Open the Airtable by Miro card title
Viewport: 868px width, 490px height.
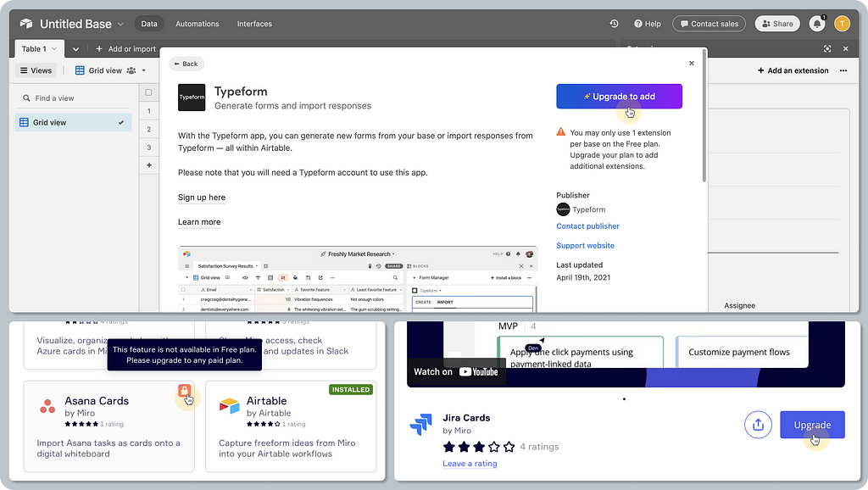[267, 401]
